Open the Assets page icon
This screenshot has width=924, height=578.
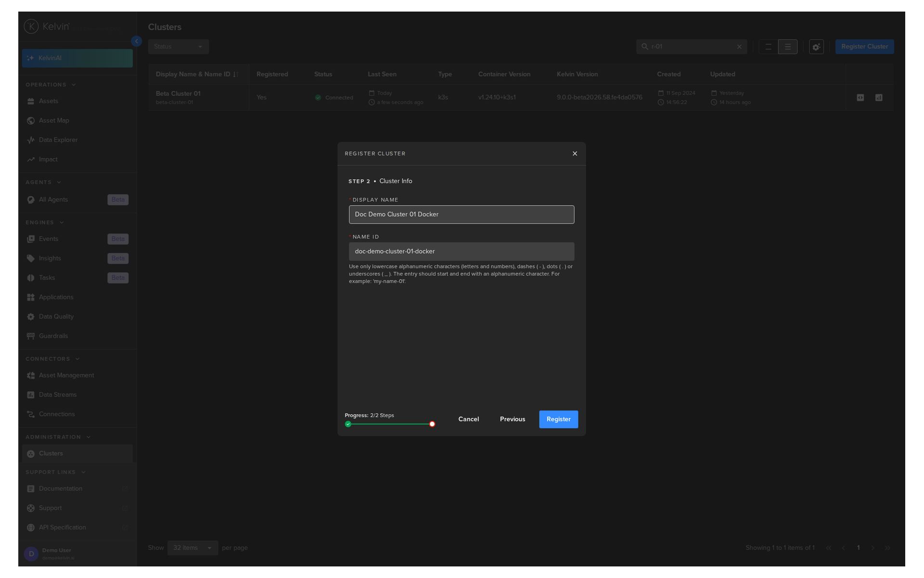(31, 101)
